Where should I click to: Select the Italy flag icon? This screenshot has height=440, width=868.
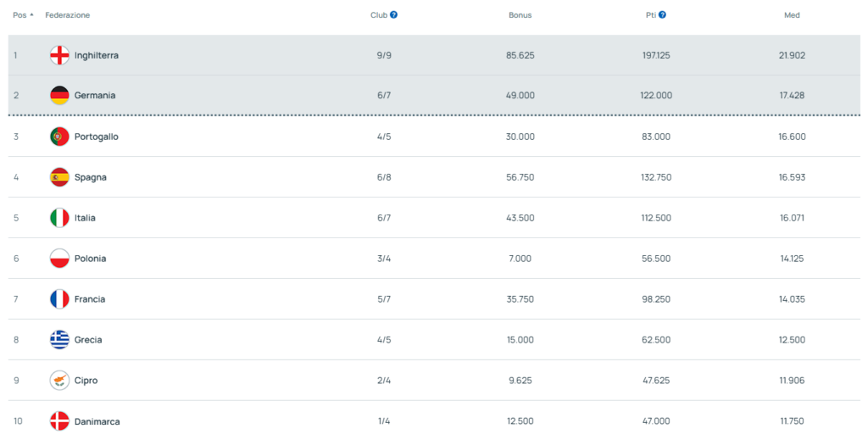[x=59, y=218]
